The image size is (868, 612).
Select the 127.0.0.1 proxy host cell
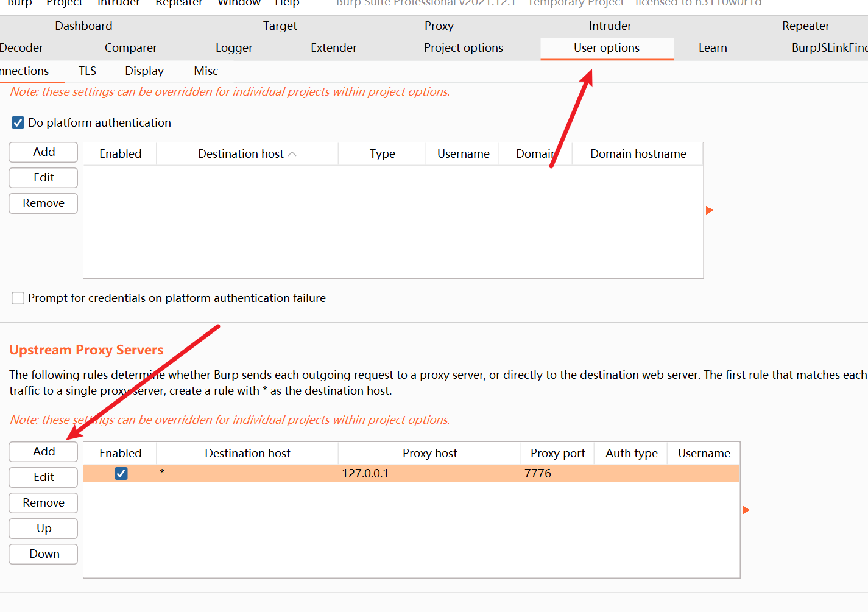point(429,473)
